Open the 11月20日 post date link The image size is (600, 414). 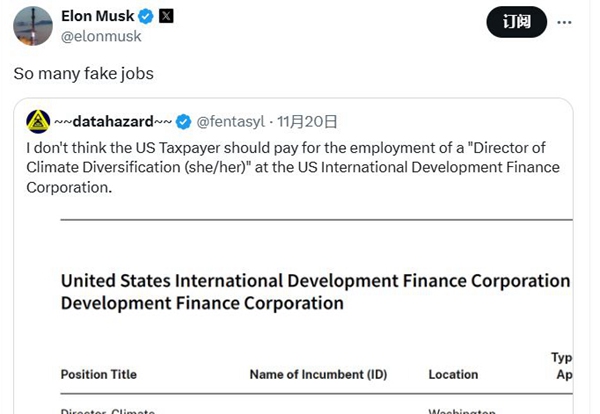310,122
